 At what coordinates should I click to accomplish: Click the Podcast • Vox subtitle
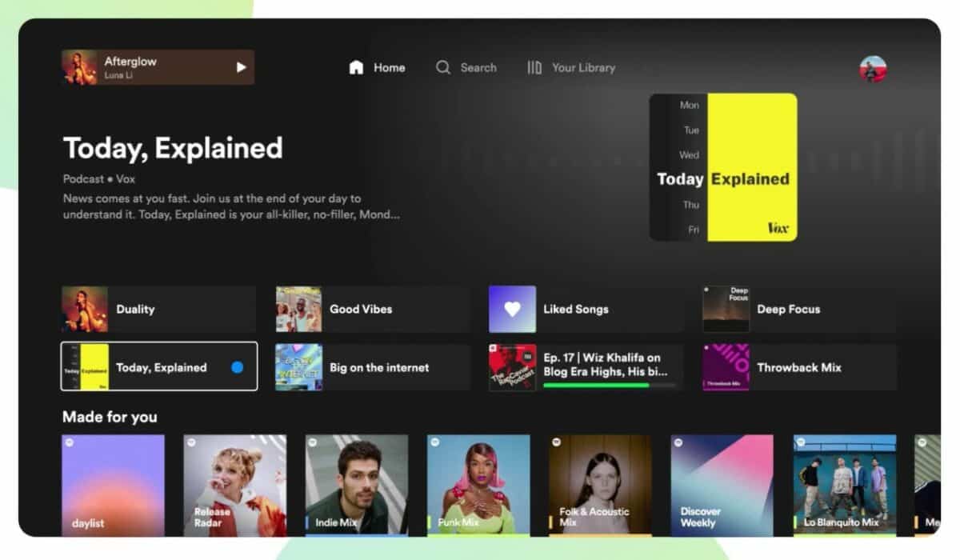coord(99,179)
